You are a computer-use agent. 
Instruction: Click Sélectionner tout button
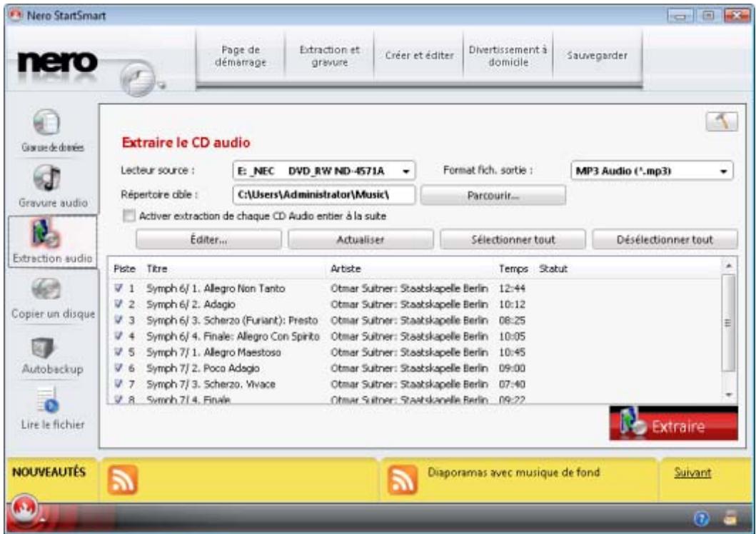point(513,240)
